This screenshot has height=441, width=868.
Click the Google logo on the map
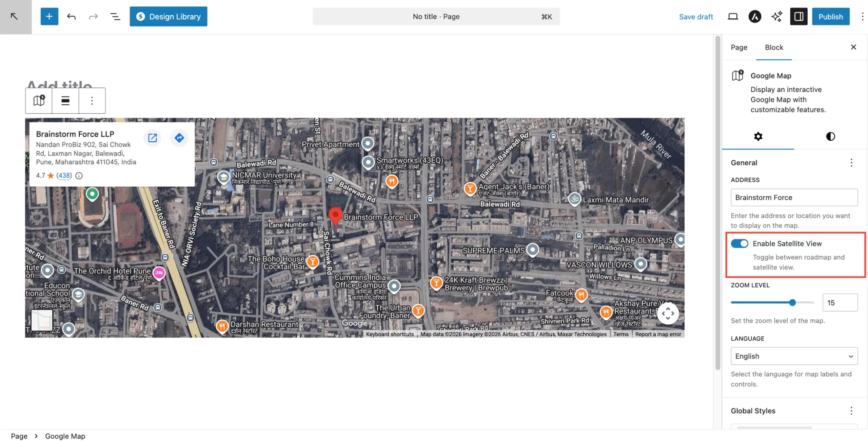click(x=354, y=323)
